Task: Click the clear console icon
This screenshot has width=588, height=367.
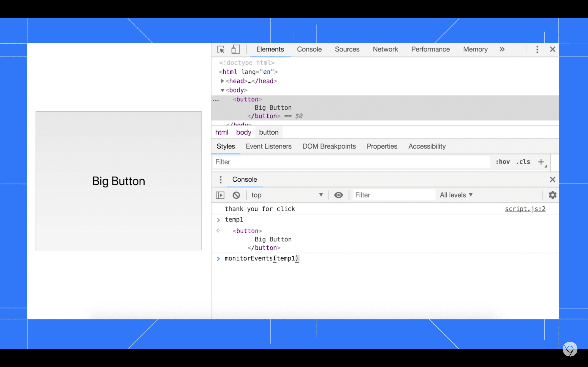Action: (236, 195)
